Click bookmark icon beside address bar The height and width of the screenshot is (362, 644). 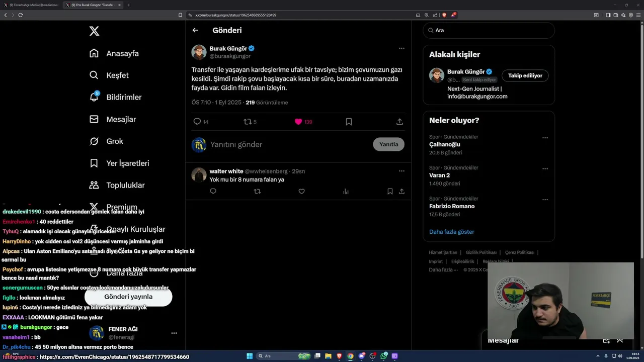[180, 15]
